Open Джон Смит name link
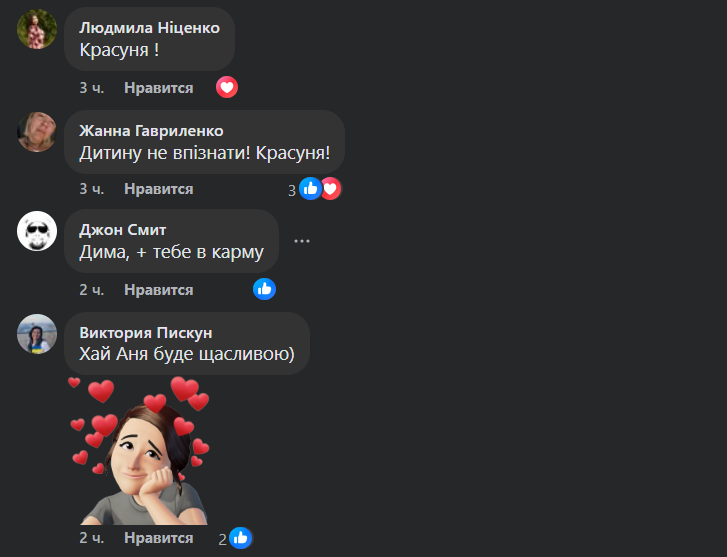The width and height of the screenshot is (727, 557). [x=122, y=230]
